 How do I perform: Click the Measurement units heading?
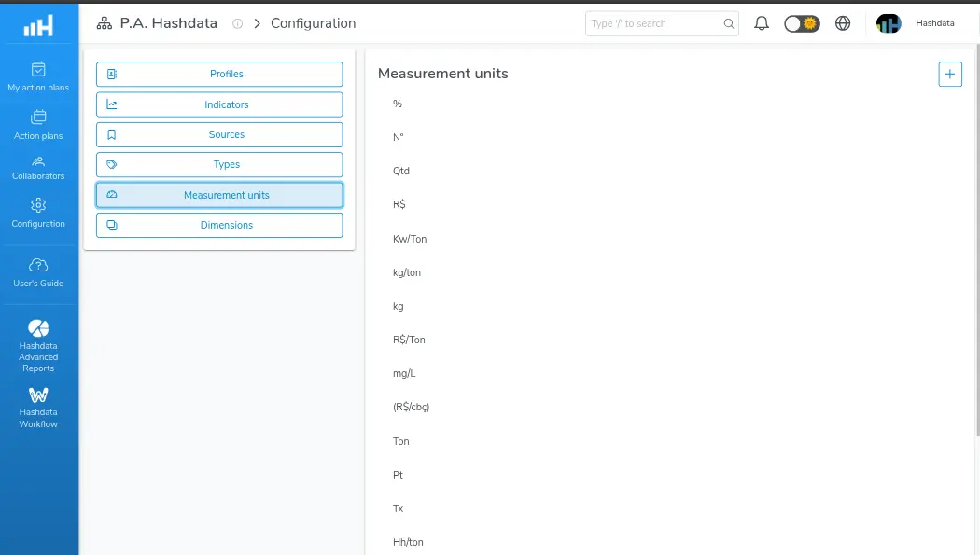(x=443, y=74)
